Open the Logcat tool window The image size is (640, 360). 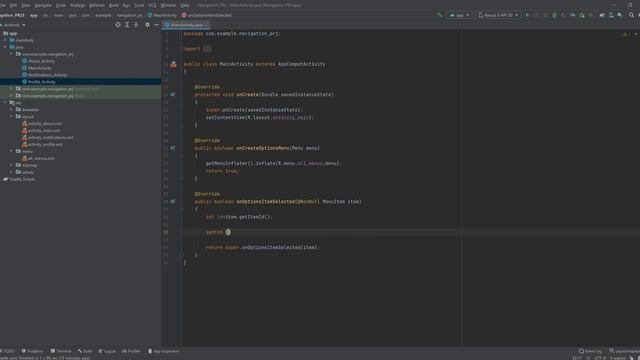[107, 351]
